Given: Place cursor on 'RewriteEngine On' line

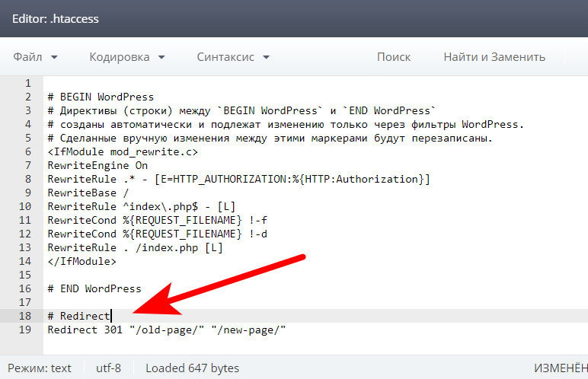Looking at the screenshot, I should (x=97, y=165).
